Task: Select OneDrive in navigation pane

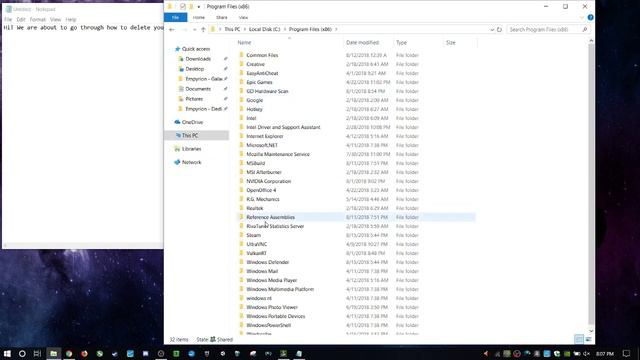Action: click(x=192, y=122)
